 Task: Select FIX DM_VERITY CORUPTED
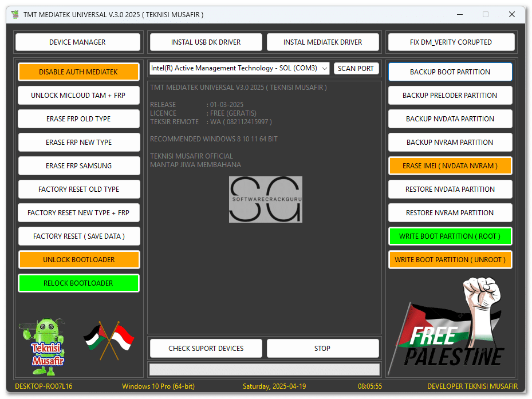point(450,42)
